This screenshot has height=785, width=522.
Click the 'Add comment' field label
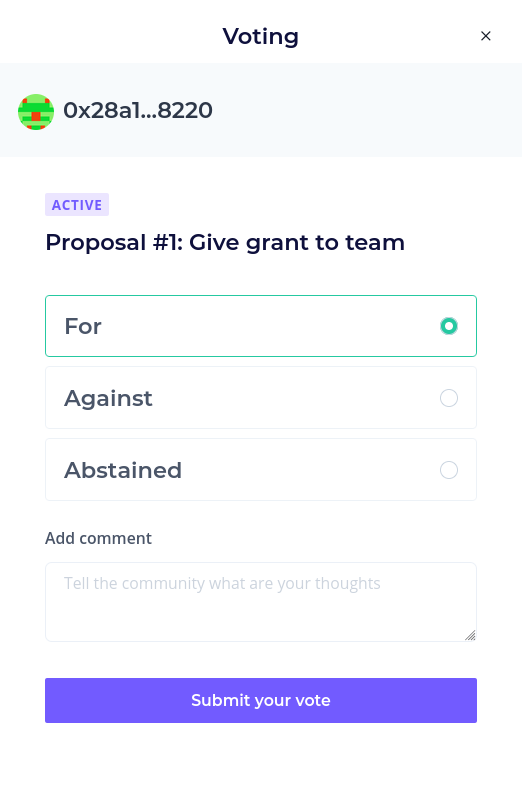98,538
